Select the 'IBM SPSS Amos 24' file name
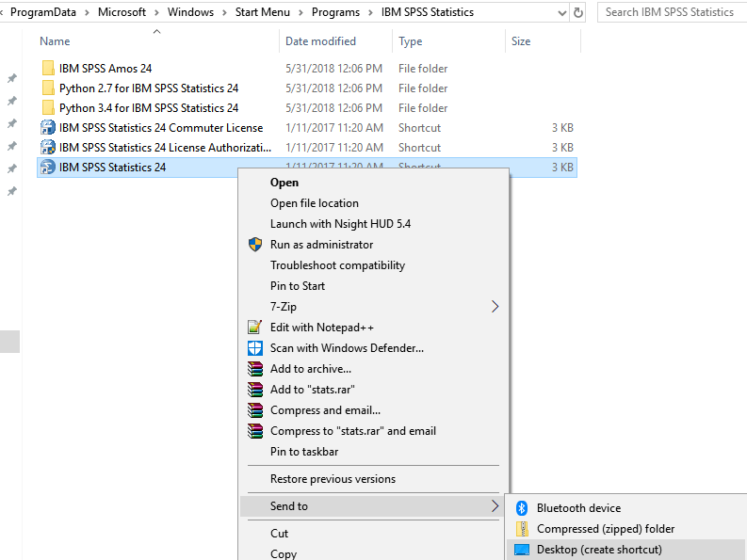 [x=106, y=69]
